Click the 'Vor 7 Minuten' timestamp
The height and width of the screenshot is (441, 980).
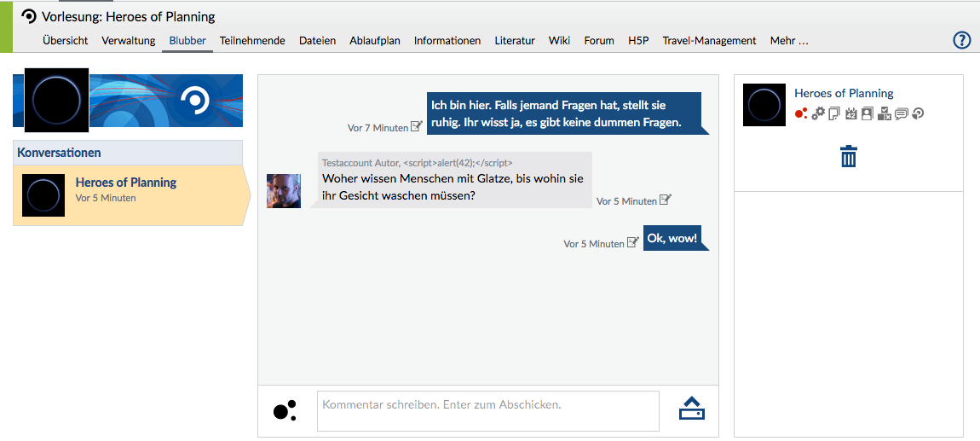(x=378, y=128)
